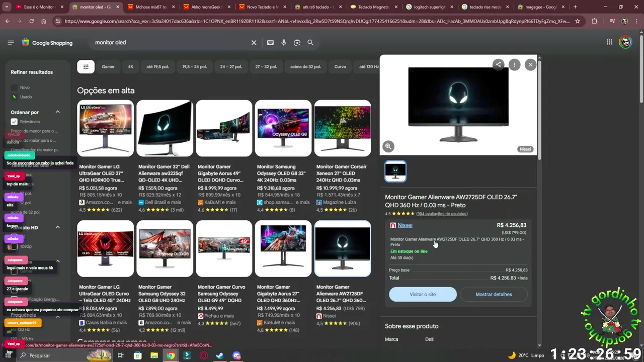Go to Chrome home page
This screenshot has width=644, height=362.
(43, 21)
